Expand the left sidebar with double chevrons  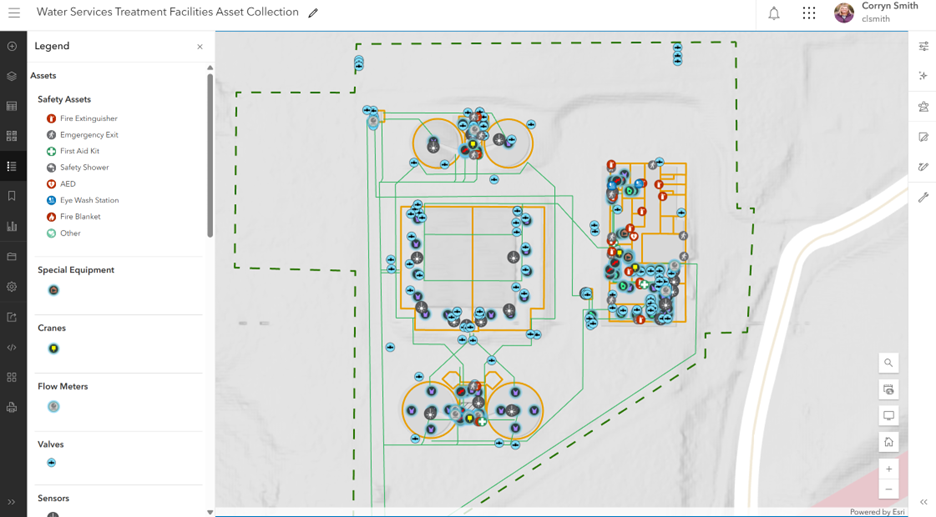pos(11,502)
